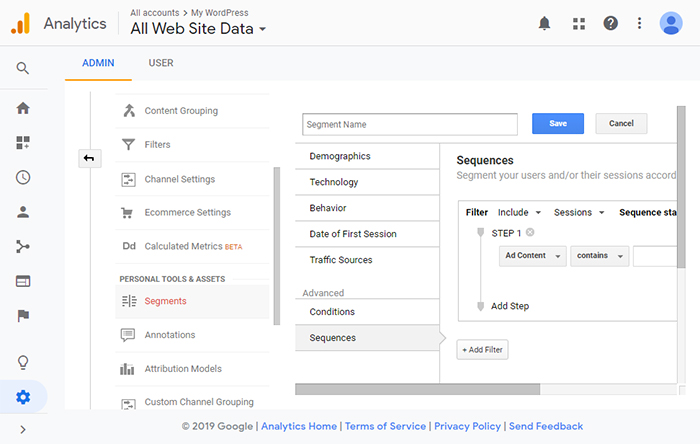Switch to the USER tab
The width and height of the screenshot is (700, 444).
[161, 63]
